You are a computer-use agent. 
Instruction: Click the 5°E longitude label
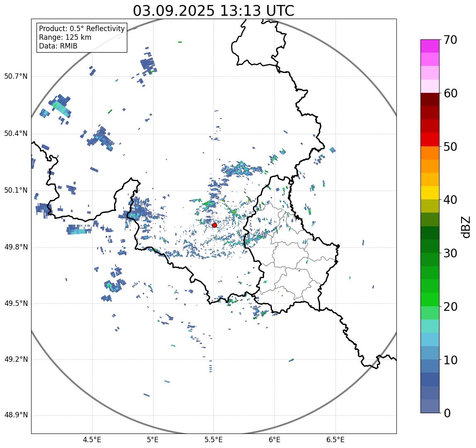153,440
